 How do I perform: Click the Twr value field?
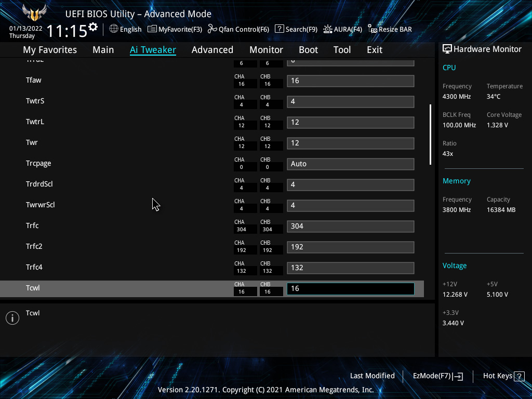pos(351,143)
